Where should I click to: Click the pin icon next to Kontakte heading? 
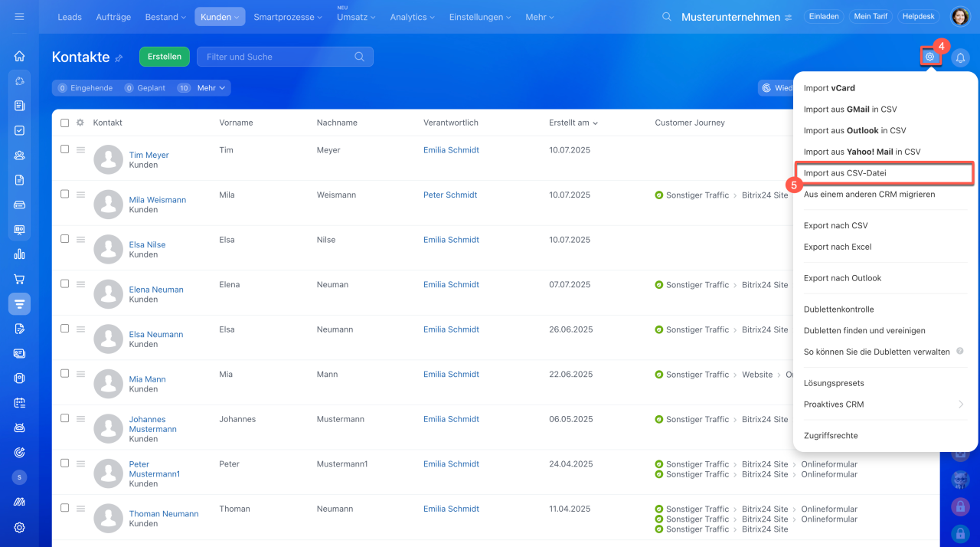(119, 58)
